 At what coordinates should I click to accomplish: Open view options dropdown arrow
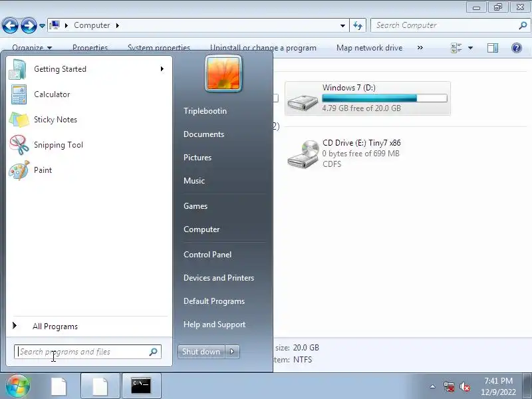470,48
